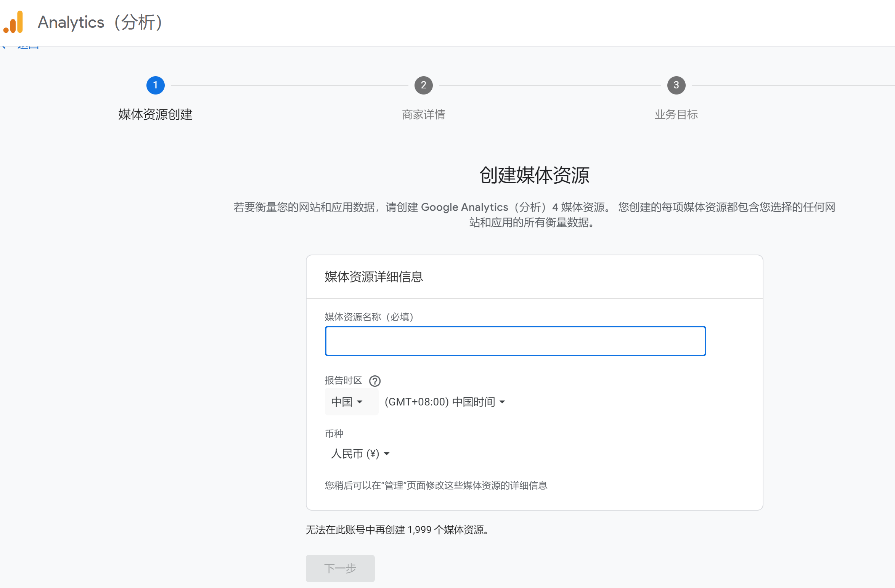Click the 业务目标 step label

point(676,114)
